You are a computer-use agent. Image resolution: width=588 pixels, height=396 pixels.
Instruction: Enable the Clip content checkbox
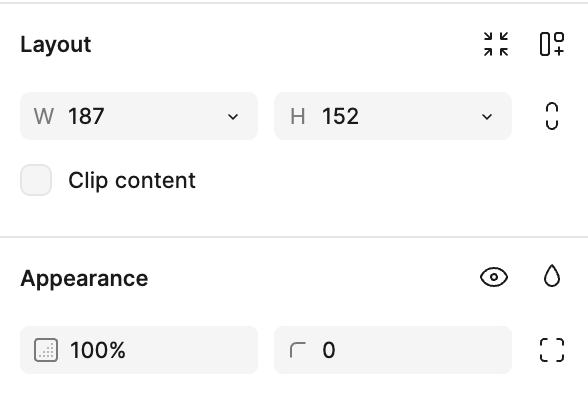click(x=36, y=180)
